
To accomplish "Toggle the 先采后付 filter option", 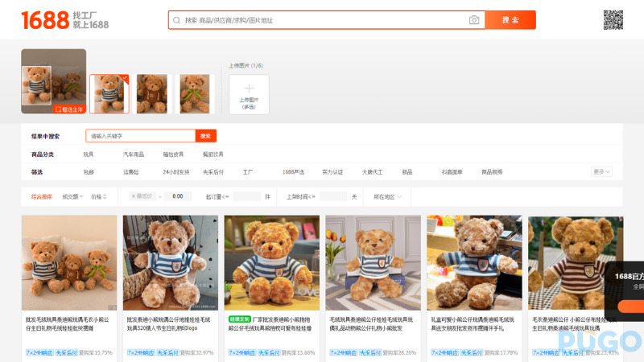I will (213, 172).
